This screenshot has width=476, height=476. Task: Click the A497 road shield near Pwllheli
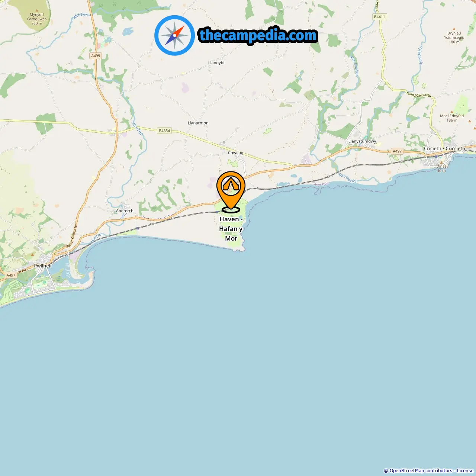[11, 275]
